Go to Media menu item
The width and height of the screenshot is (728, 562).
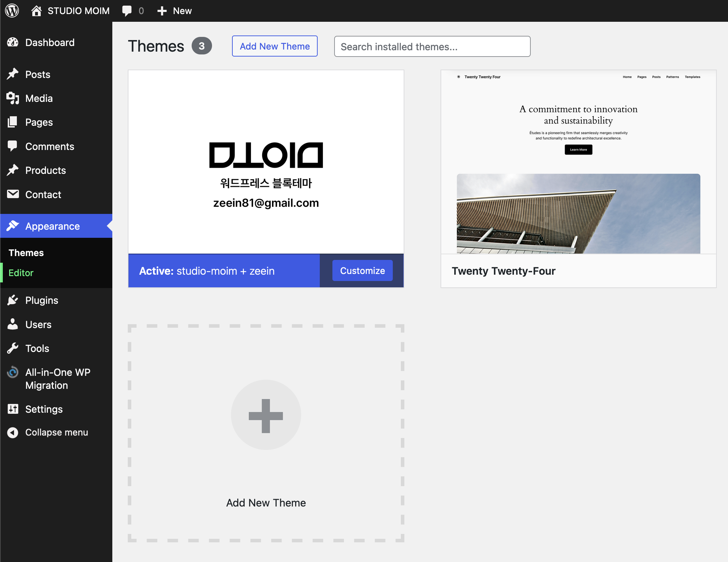tap(56, 98)
